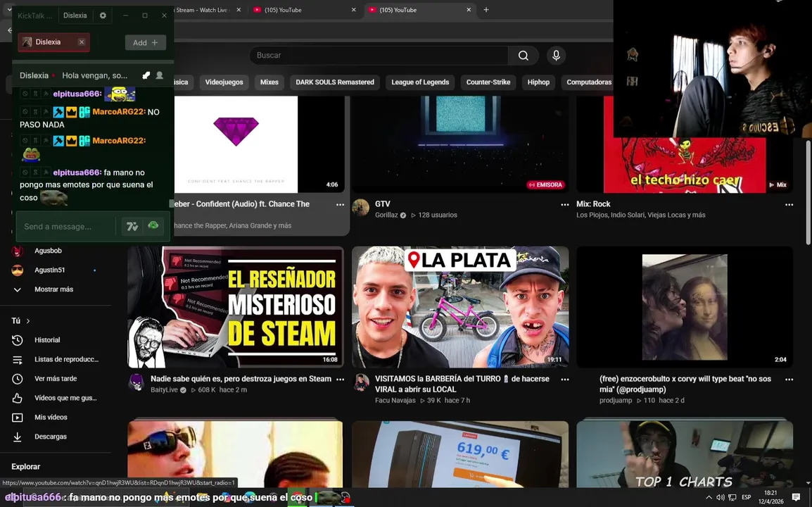
Task: Ban icon beside elpitusa666's 'fa mano' message
Action: (x=25, y=172)
